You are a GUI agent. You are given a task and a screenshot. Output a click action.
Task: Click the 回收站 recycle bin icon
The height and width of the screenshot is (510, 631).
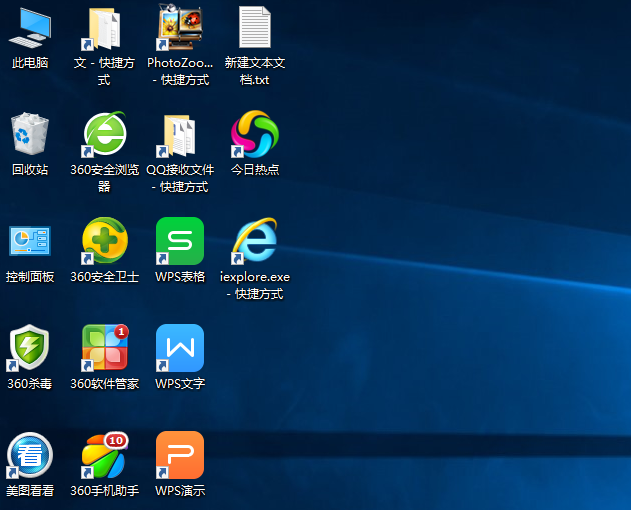click(x=30, y=134)
